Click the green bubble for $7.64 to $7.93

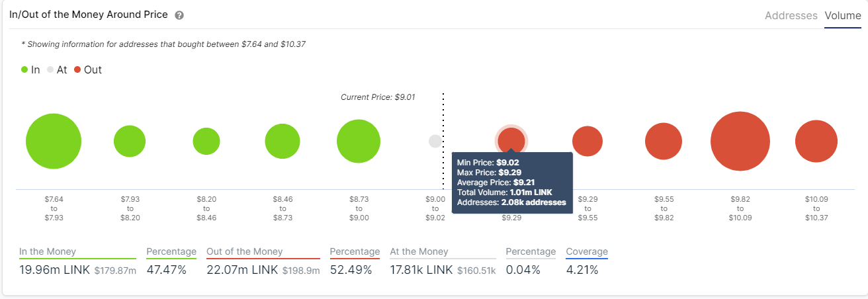54,142
